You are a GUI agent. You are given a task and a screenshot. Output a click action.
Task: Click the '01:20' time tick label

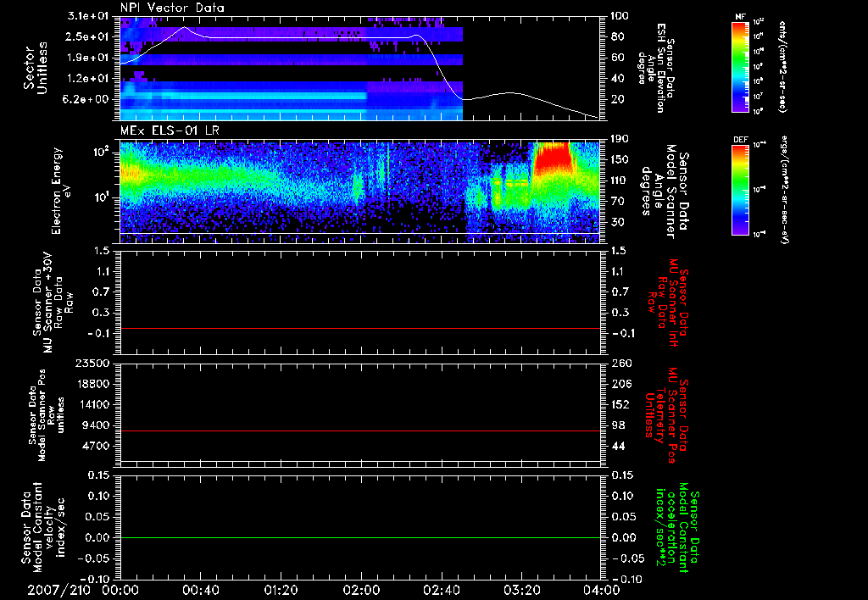281,590
